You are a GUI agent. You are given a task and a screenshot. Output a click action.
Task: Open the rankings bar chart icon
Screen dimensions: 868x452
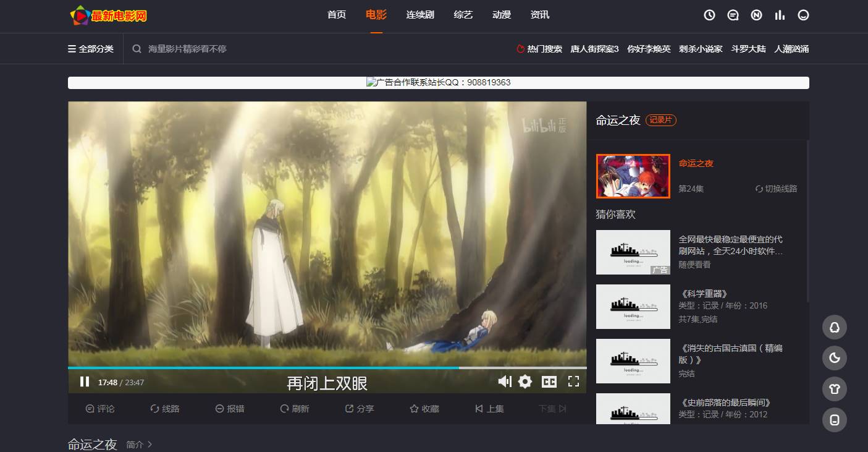coord(780,15)
